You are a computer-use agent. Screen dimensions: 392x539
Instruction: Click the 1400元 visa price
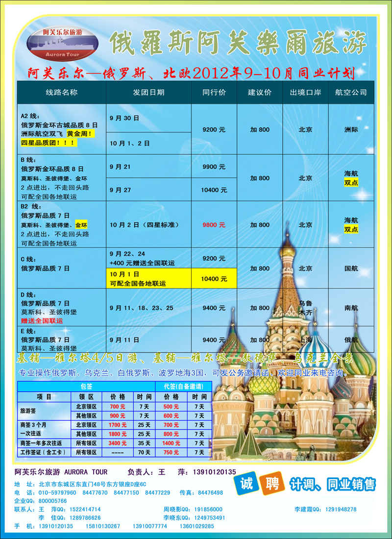click(171, 443)
